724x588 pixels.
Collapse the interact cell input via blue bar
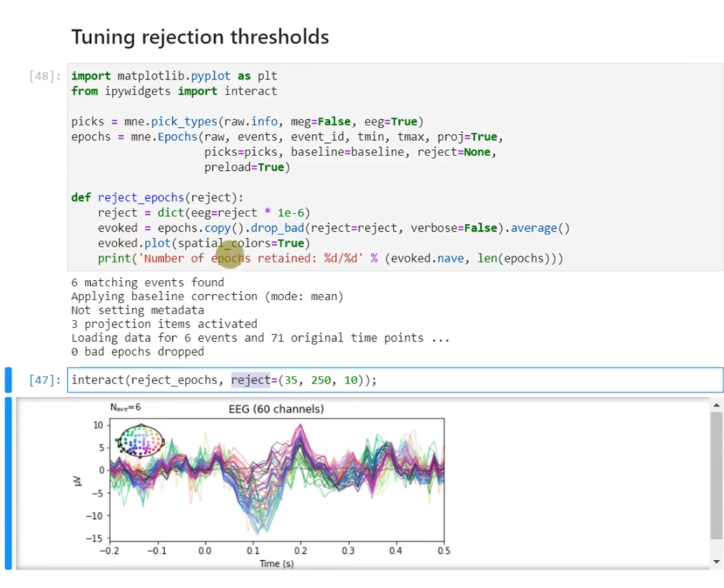pos(8,379)
